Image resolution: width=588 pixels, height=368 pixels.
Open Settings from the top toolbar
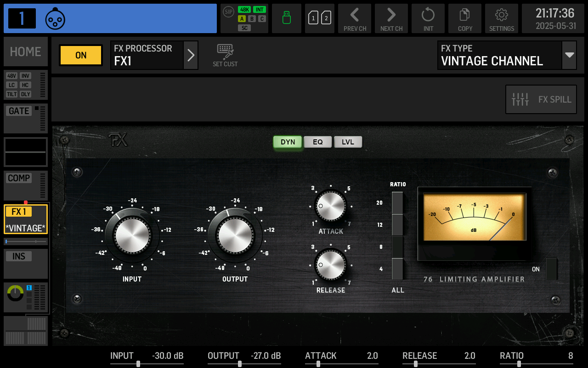[x=501, y=18]
